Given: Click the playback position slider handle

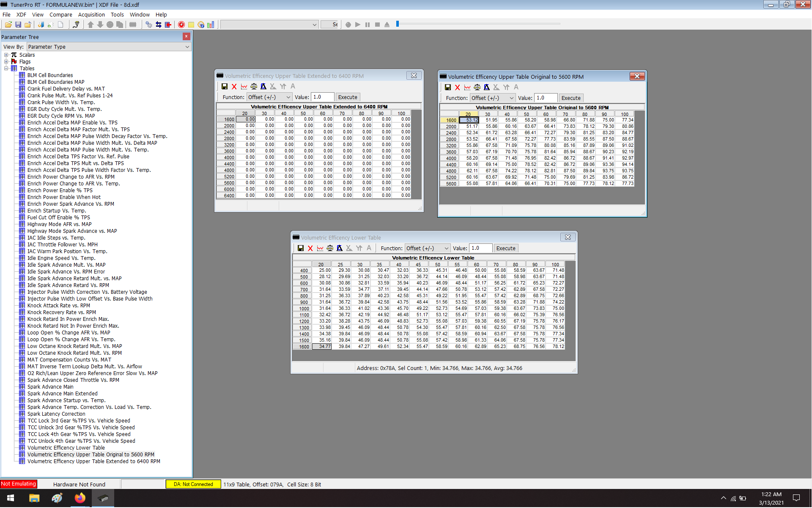Looking at the screenshot, I should pyautogui.click(x=398, y=24).
